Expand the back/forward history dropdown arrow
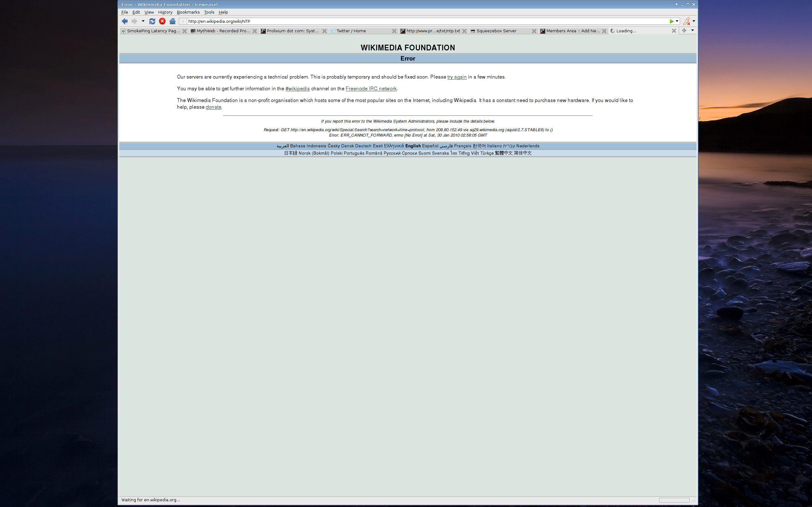Image resolution: width=812 pixels, height=507 pixels. (x=143, y=21)
